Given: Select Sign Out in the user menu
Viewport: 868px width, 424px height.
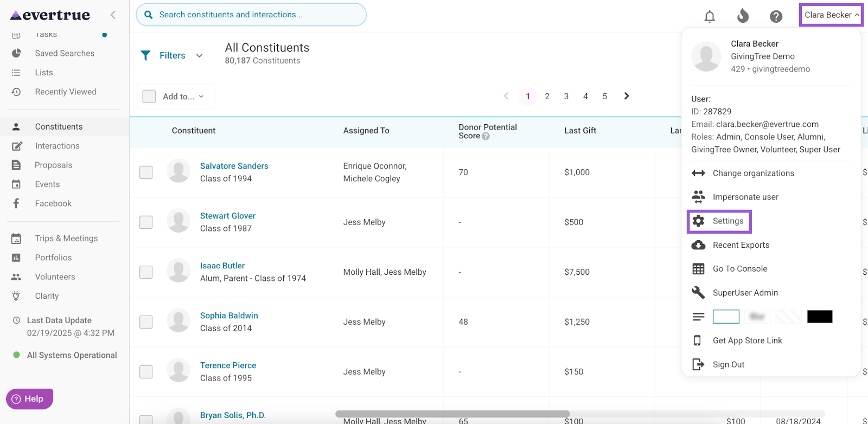Looking at the screenshot, I should 728,364.
